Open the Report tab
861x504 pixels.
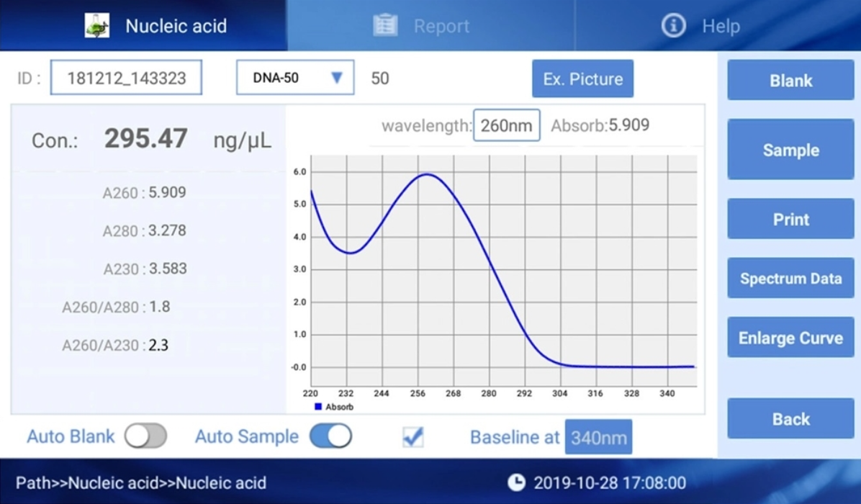431,25
